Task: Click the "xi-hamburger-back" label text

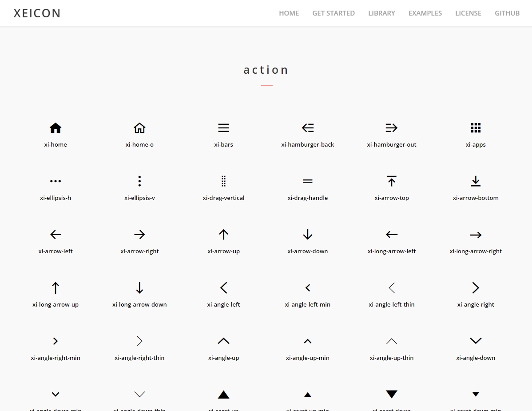Action: [x=308, y=144]
